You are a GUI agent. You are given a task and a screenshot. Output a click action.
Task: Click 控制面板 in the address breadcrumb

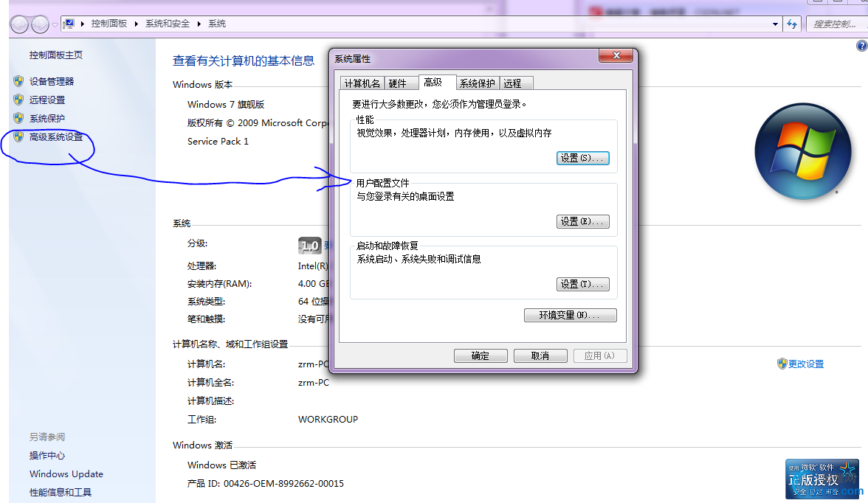[109, 24]
